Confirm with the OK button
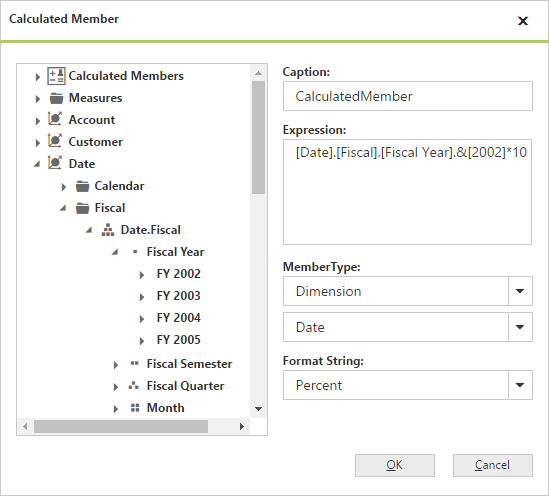Image resolution: width=549 pixels, height=496 pixels. (395, 466)
